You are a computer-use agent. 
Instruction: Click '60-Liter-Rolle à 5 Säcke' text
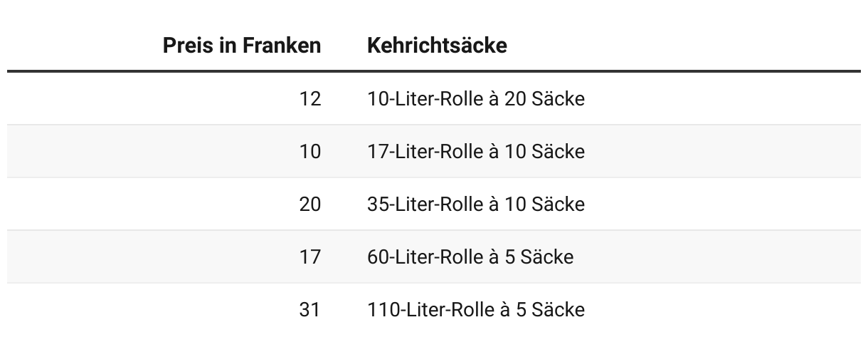click(x=470, y=257)
